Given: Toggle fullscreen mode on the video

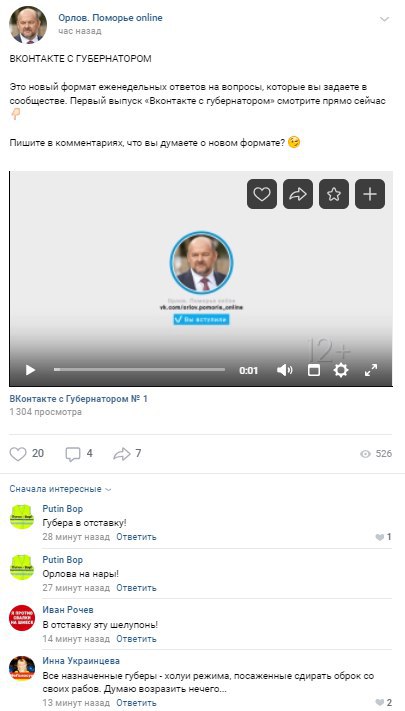Looking at the screenshot, I should click(371, 370).
